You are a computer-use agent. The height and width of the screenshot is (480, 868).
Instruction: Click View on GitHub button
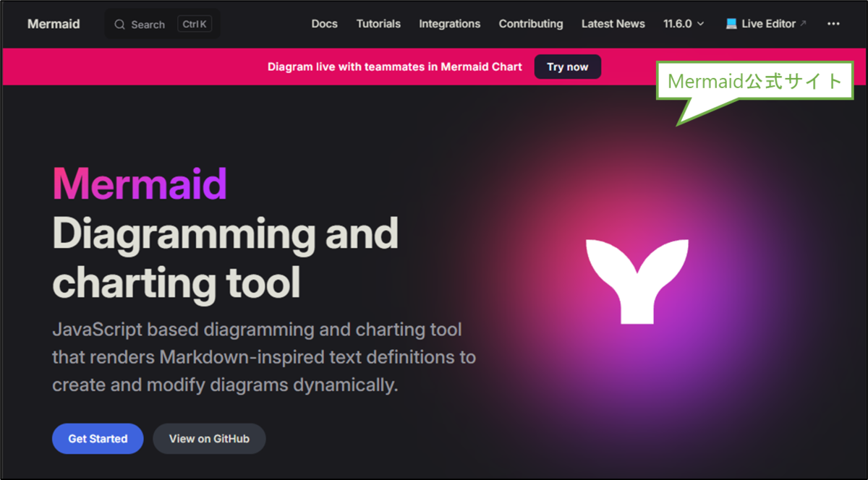tap(209, 439)
